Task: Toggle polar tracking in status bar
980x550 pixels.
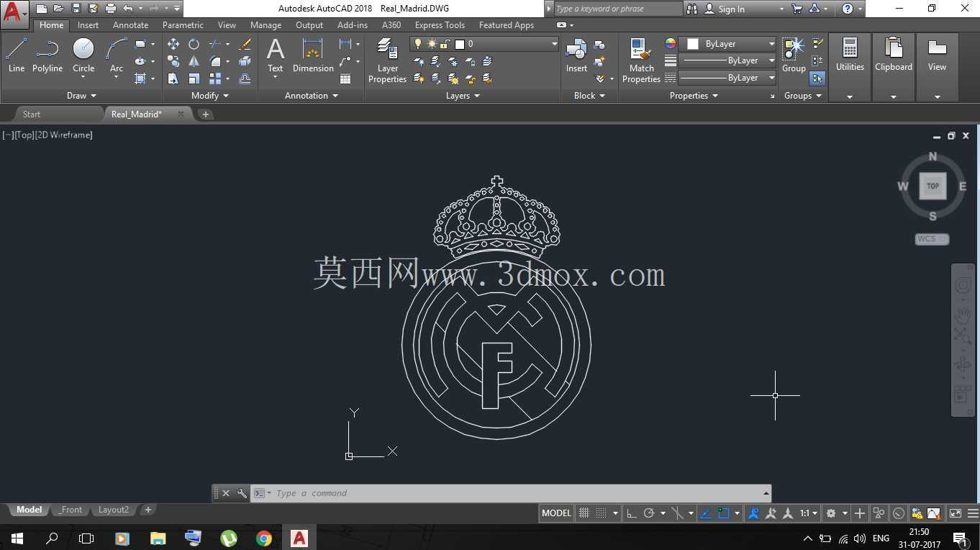Action: tap(649, 513)
